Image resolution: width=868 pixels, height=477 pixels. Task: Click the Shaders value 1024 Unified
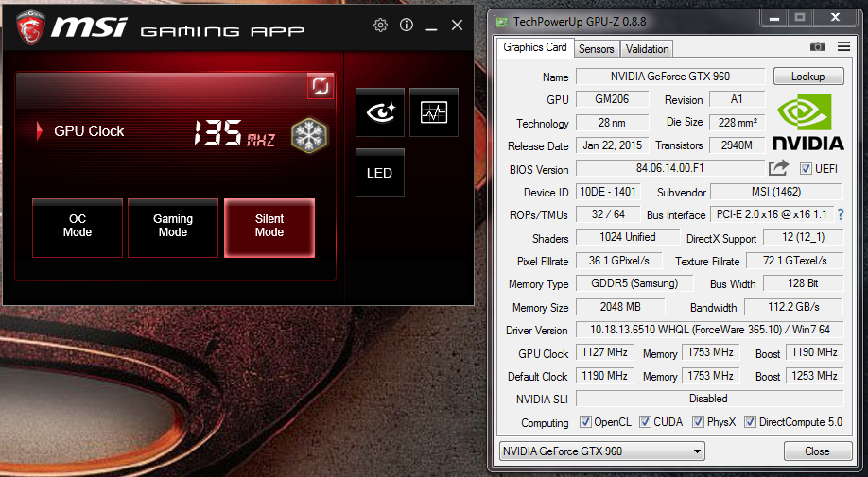pos(628,237)
